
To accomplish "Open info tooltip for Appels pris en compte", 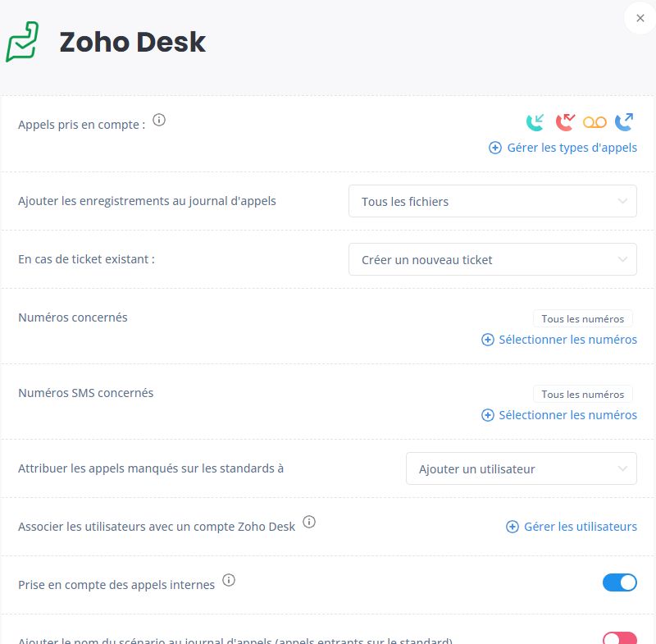I will click(159, 120).
